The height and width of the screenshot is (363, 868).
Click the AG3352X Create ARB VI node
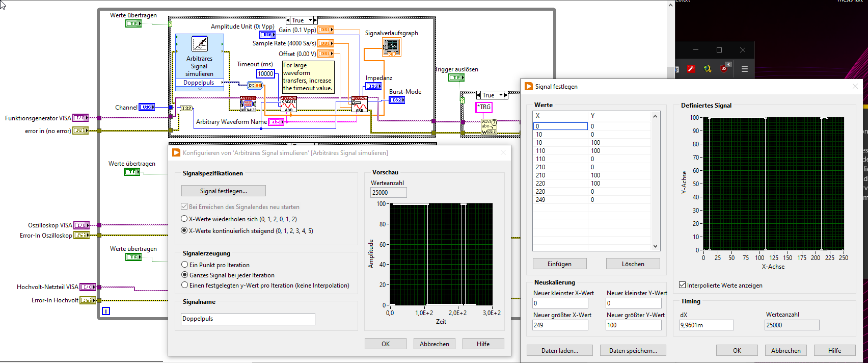[x=289, y=104]
